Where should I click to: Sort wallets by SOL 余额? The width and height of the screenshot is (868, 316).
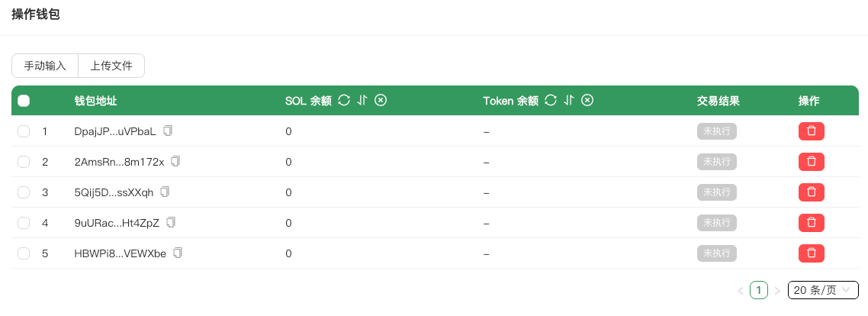[x=362, y=101]
